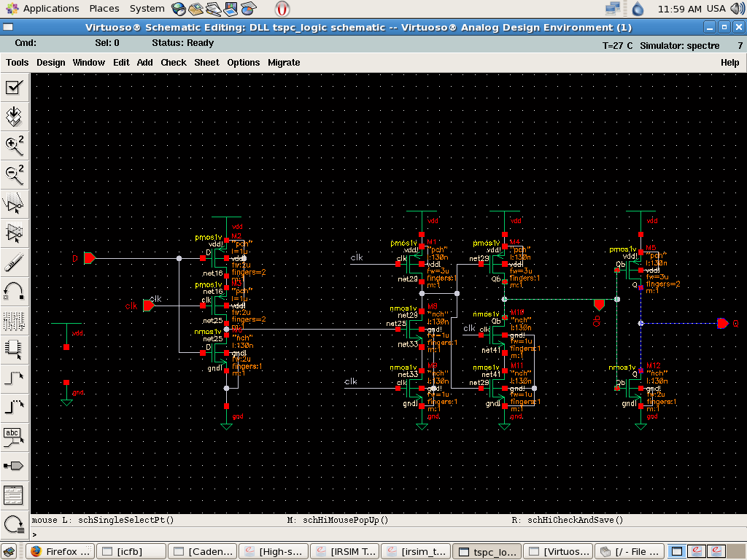Select the wide Wire tool icon
747x560 pixels.
15,407
